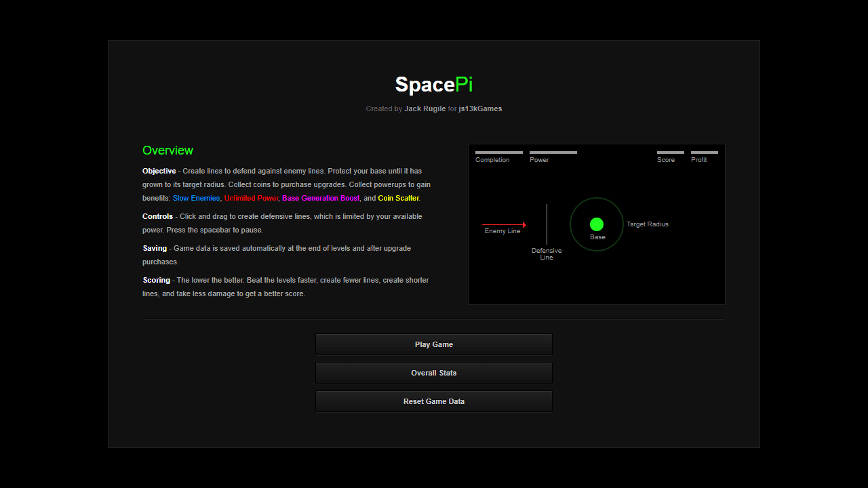Click the Reset Game Data button
The width and height of the screenshot is (868, 488).
coord(434,401)
